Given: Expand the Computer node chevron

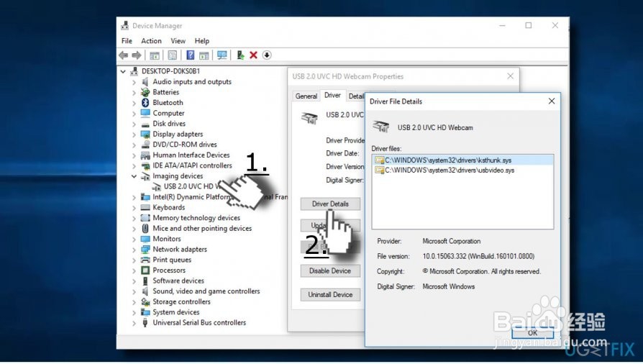Looking at the screenshot, I should click(134, 113).
